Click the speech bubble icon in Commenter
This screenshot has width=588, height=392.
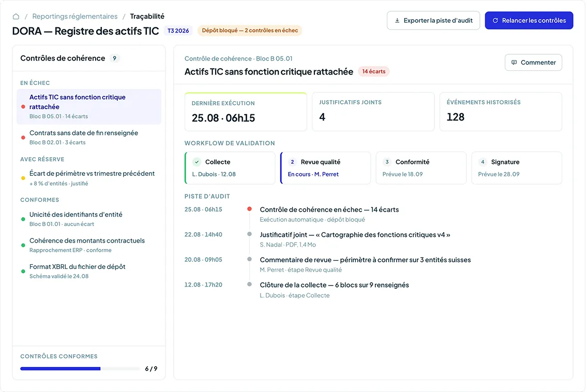pos(514,63)
